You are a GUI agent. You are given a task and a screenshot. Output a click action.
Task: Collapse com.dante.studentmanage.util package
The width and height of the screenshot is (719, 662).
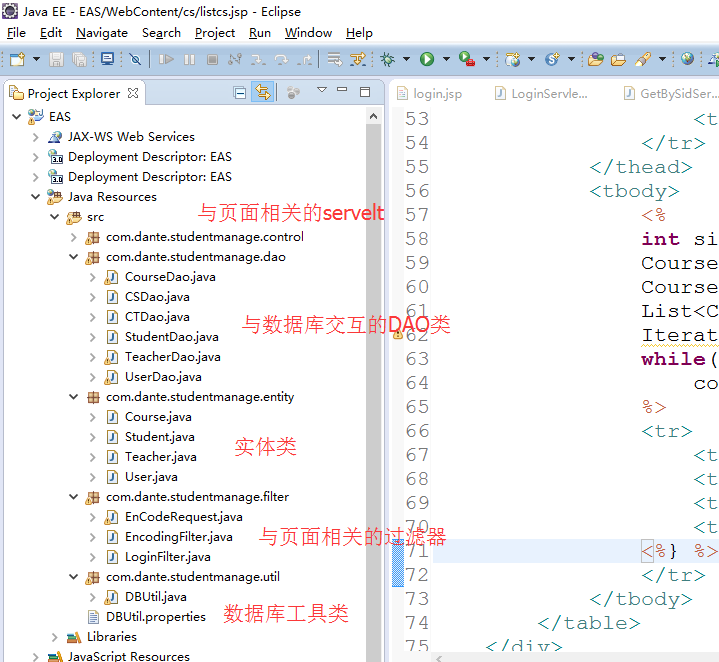pyautogui.click(x=73, y=577)
